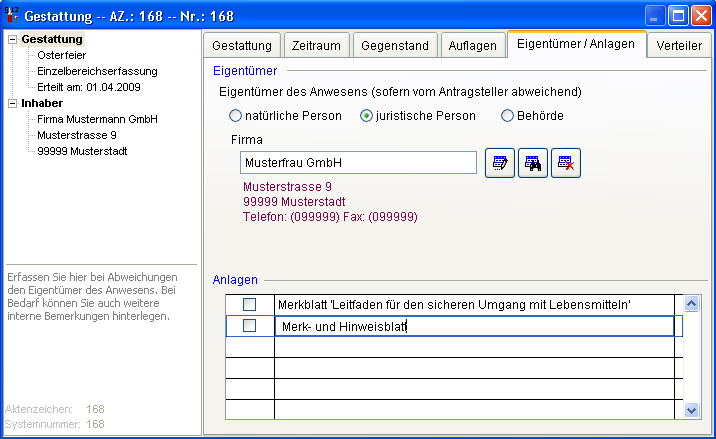Go to the Gegenstand tab
The image size is (716, 439).
coord(393,46)
